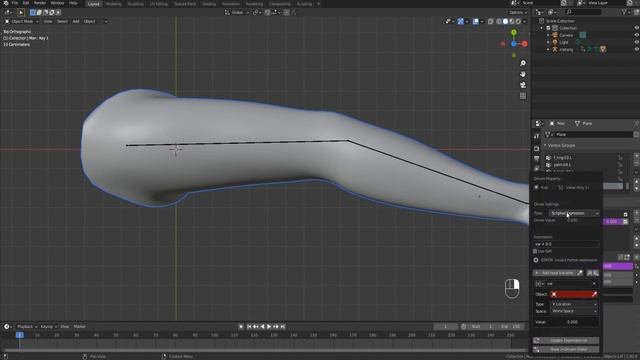Viewport: 640px width, 360px height.
Task: Play the animation forward
Action: tap(269, 327)
